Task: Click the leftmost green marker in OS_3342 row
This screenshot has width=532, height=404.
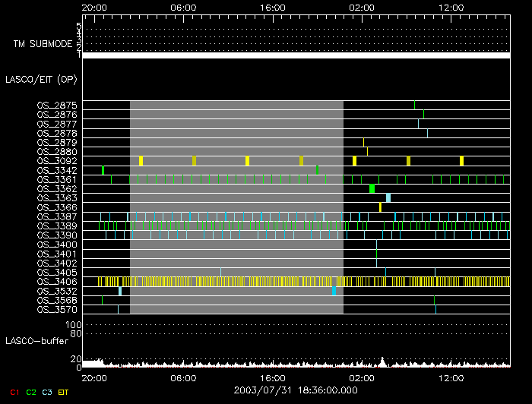Action: click(x=103, y=170)
